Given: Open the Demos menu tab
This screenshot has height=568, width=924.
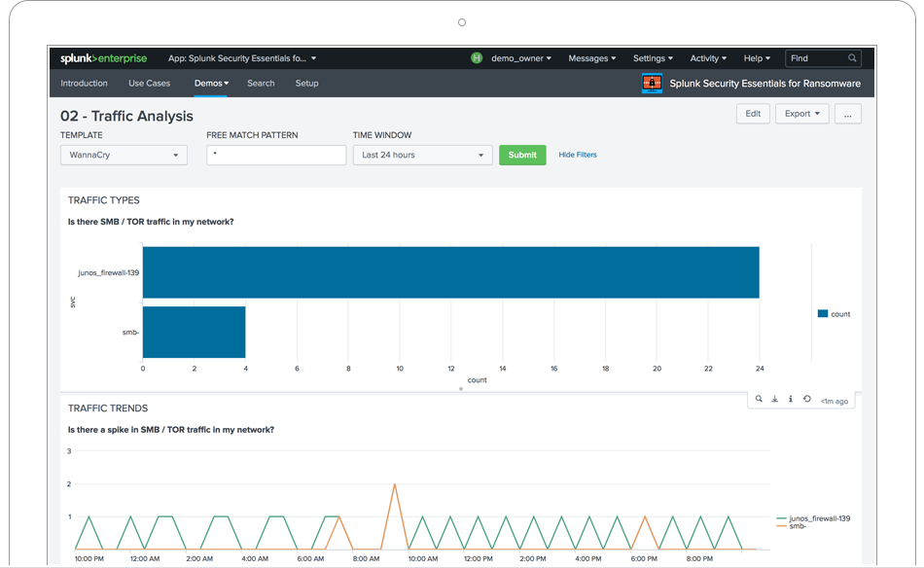Looking at the screenshot, I should pyautogui.click(x=211, y=83).
